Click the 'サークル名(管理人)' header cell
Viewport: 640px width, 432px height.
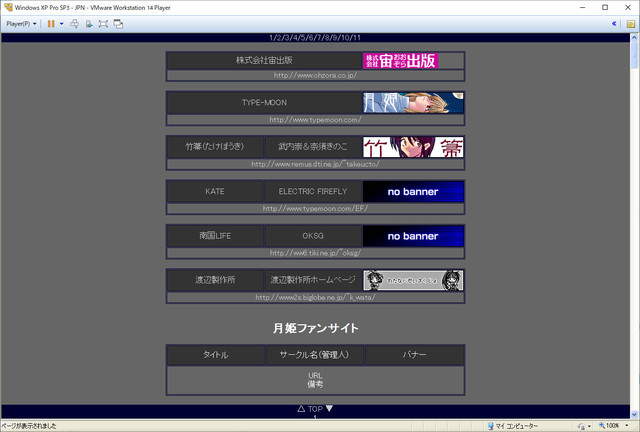[x=314, y=355]
